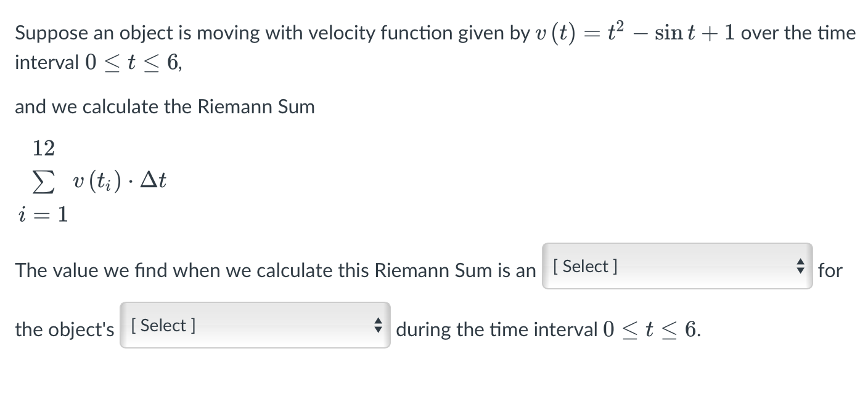868x399 pixels.
Task: Click the stepper arrows on the second dropdown
Action: (x=378, y=326)
